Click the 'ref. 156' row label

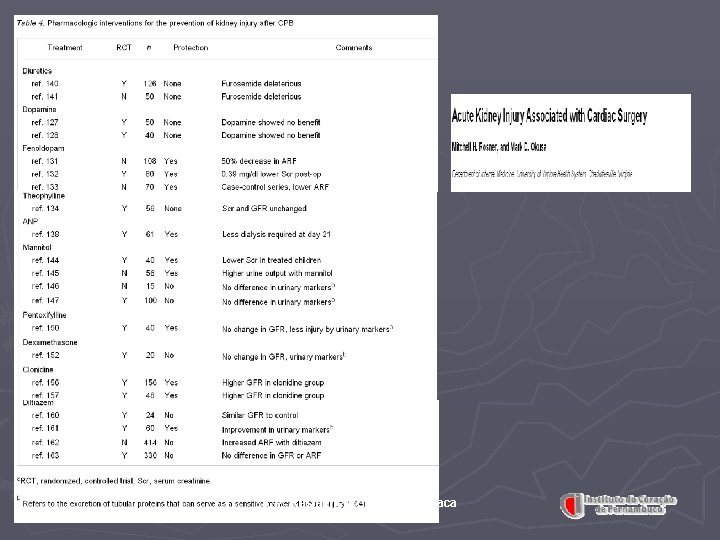point(45,382)
